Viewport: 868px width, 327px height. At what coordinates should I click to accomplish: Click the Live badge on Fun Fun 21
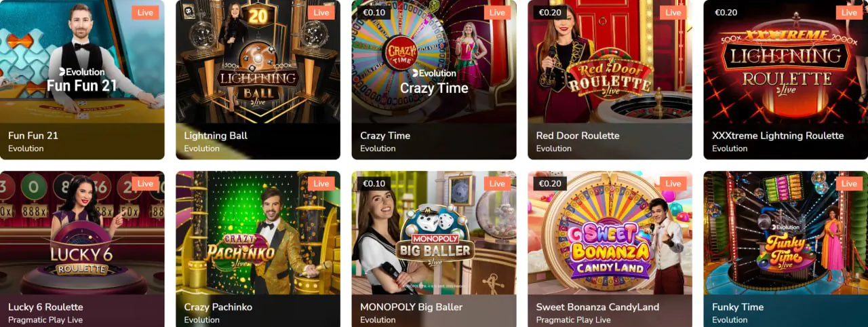(145, 12)
